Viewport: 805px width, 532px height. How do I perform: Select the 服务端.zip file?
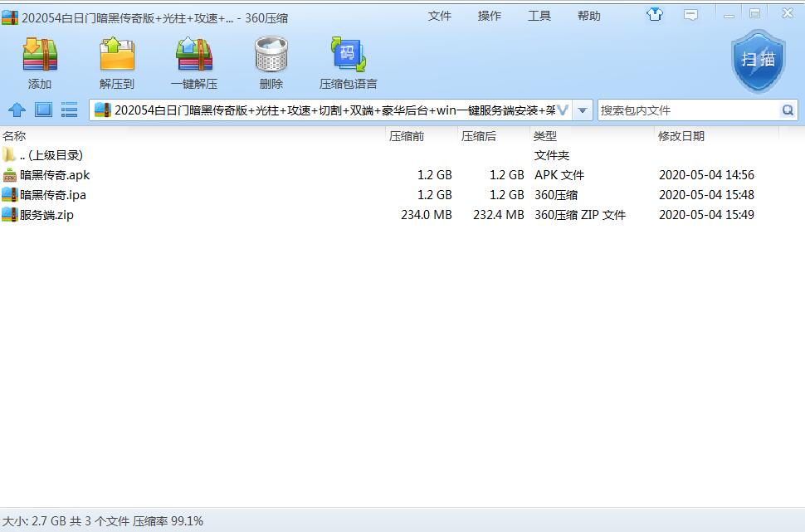click(x=46, y=215)
